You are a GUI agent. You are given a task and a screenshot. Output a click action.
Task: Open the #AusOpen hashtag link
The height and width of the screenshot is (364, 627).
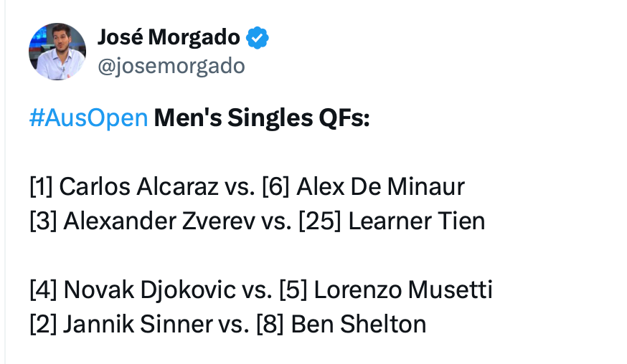click(x=88, y=118)
